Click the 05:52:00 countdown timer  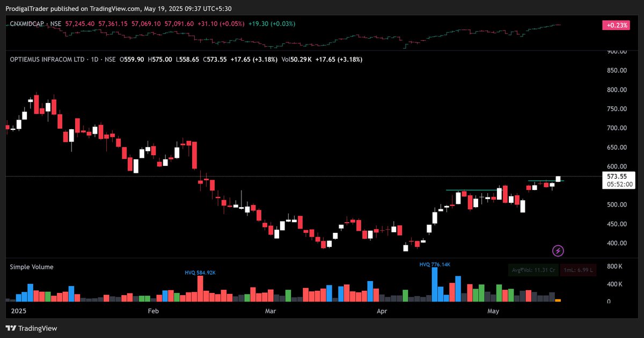coord(619,185)
